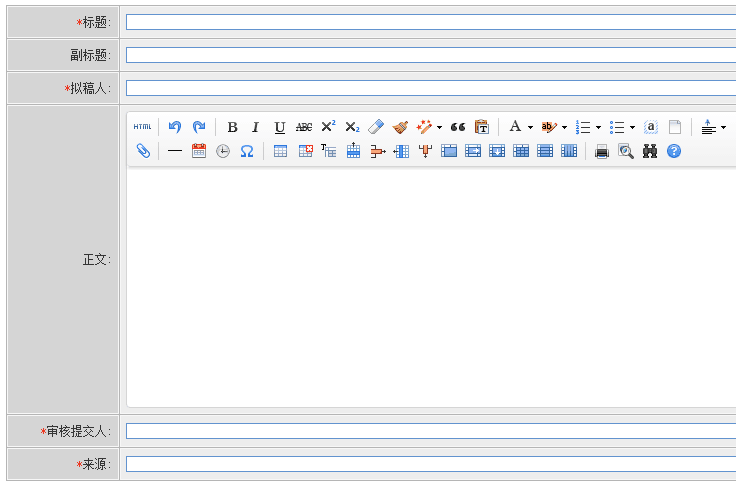Insert special character with Omega icon
Image resolution: width=736 pixels, height=488 pixels.
click(247, 151)
